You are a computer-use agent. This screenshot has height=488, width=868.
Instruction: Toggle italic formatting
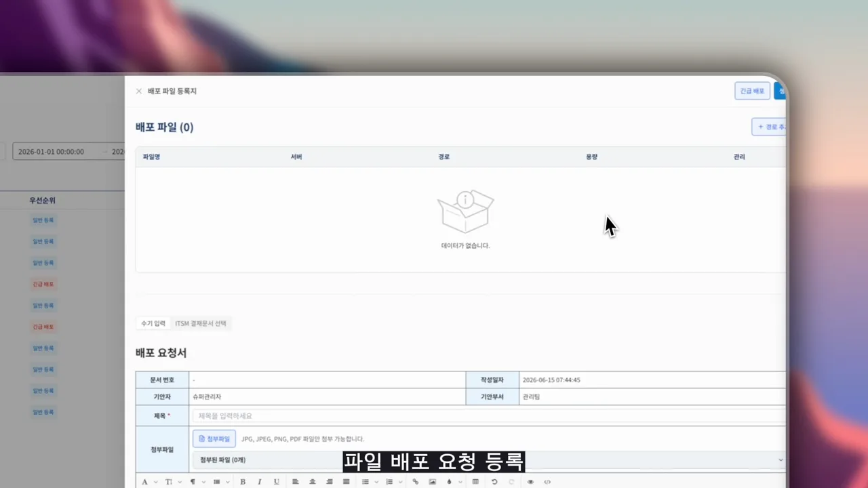click(x=259, y=482)
